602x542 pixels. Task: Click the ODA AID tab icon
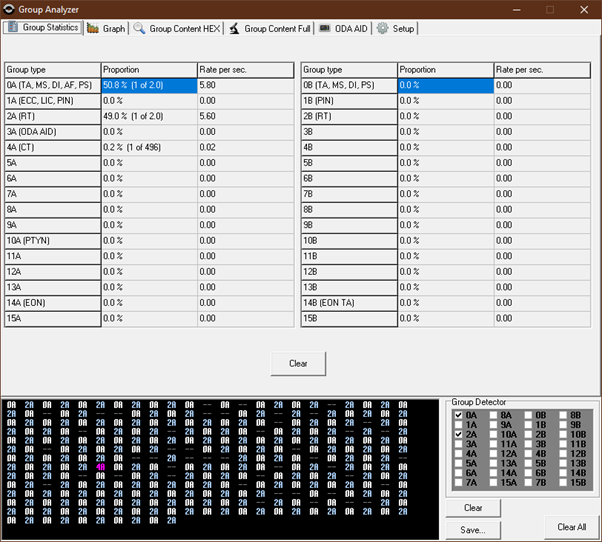[325, 29]
